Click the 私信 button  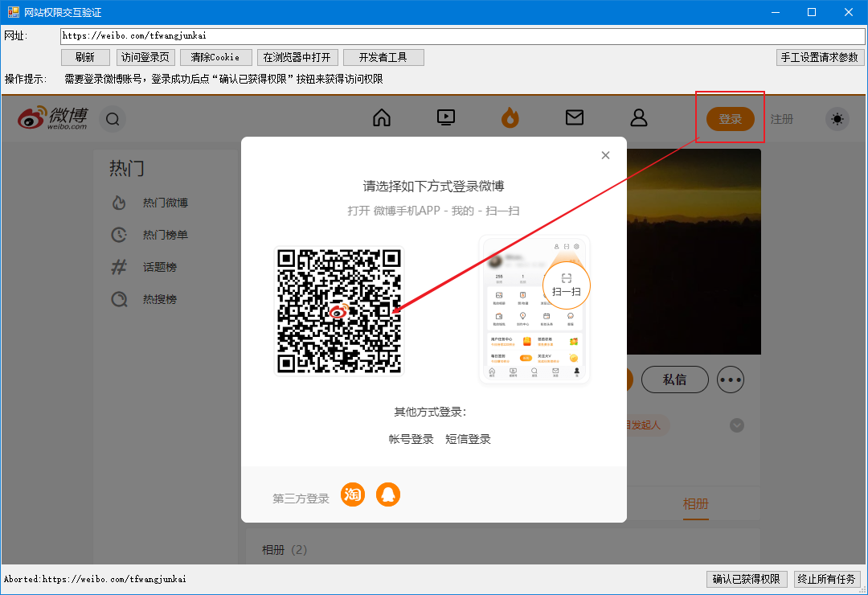point(675,380)
